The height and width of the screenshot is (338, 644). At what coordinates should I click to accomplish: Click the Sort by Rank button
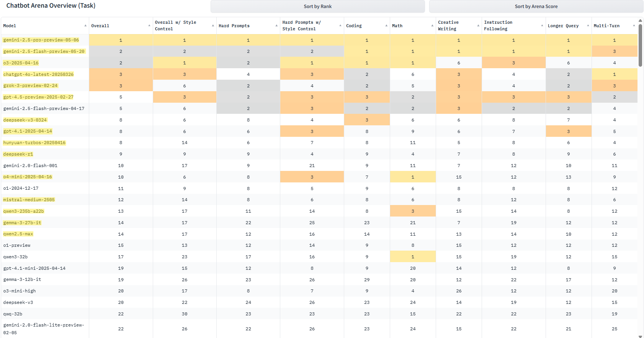coord(317,7)
